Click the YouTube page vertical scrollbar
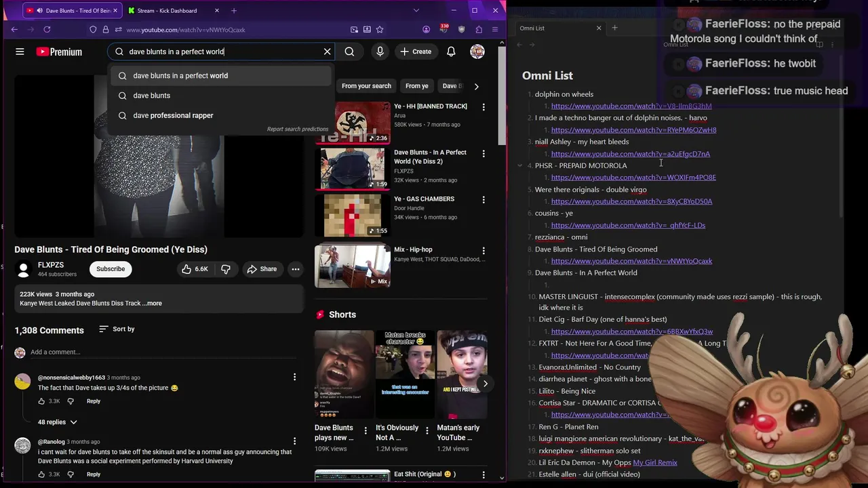The width and height of the screenshot is (868, 488). pos(502,95)
